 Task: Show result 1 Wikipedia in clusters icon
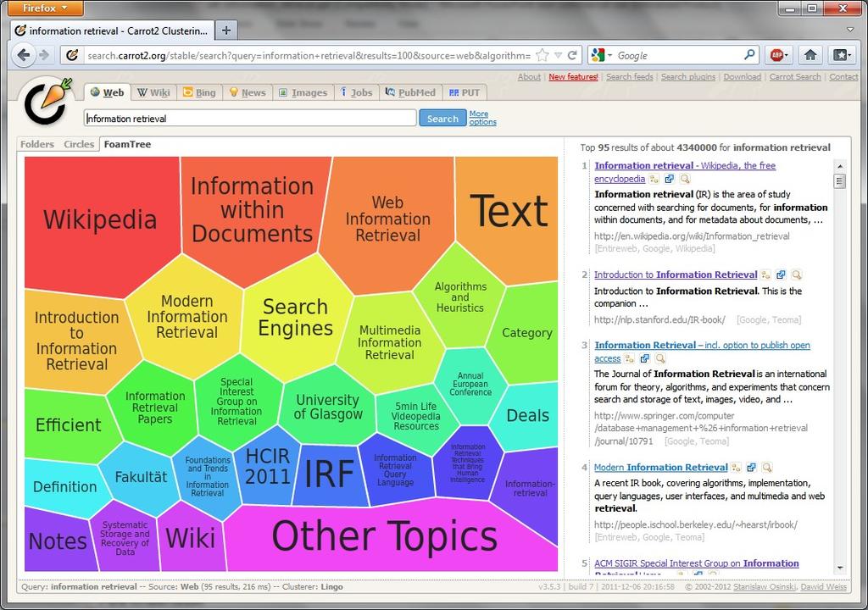click(x=654, y=179)
